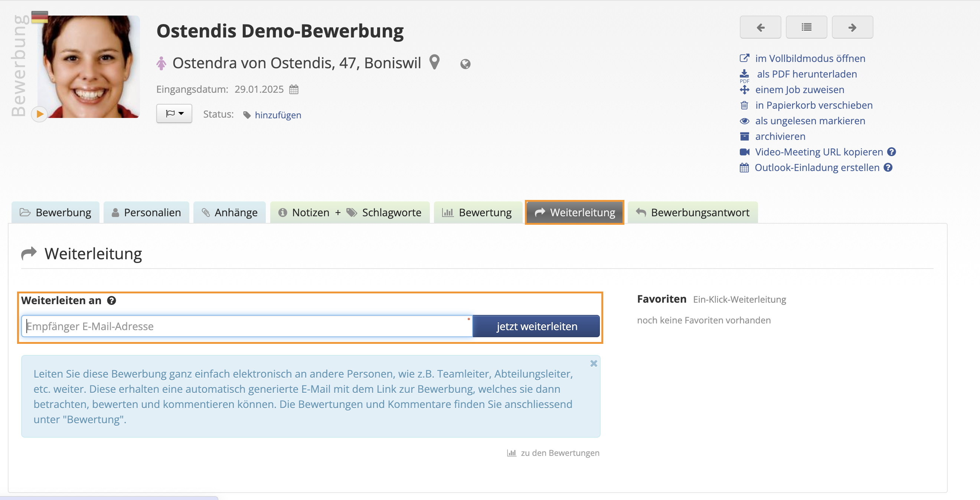Image resolution: width=980 pixels, height=500 pixels.
Task: Select the Weiterleitung tab
Action: 575,212
